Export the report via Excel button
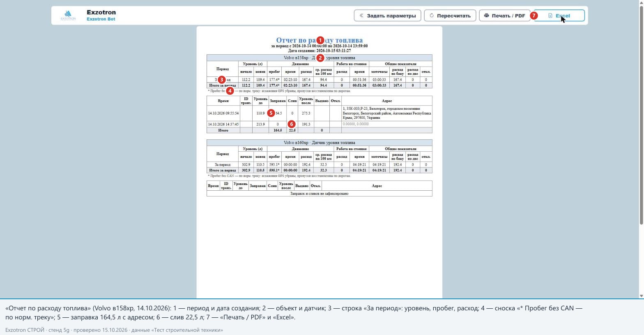The image size is (644, 335). 559,16
